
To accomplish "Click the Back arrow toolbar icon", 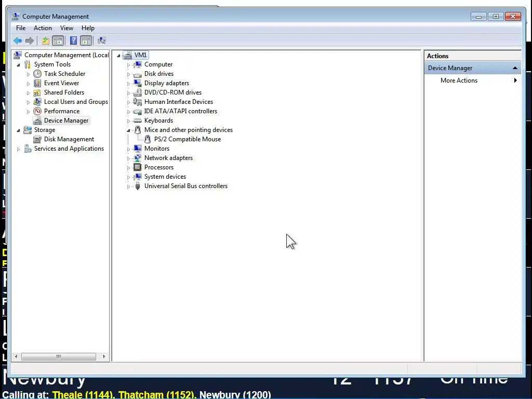I will 18,41.
